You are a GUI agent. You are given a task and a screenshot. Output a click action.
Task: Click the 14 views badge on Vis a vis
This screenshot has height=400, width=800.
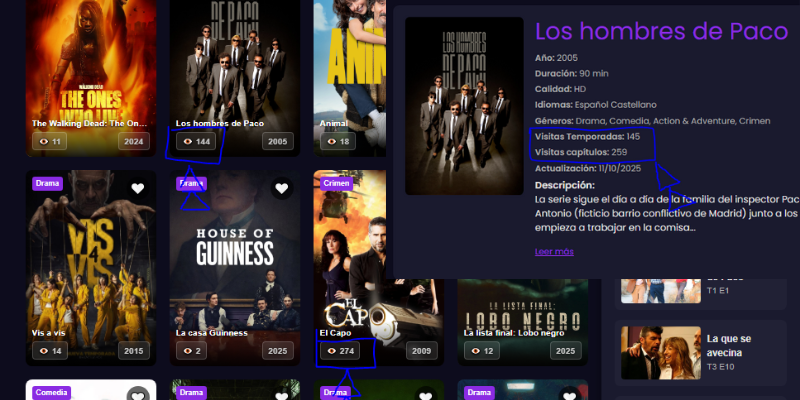point(50,351)
